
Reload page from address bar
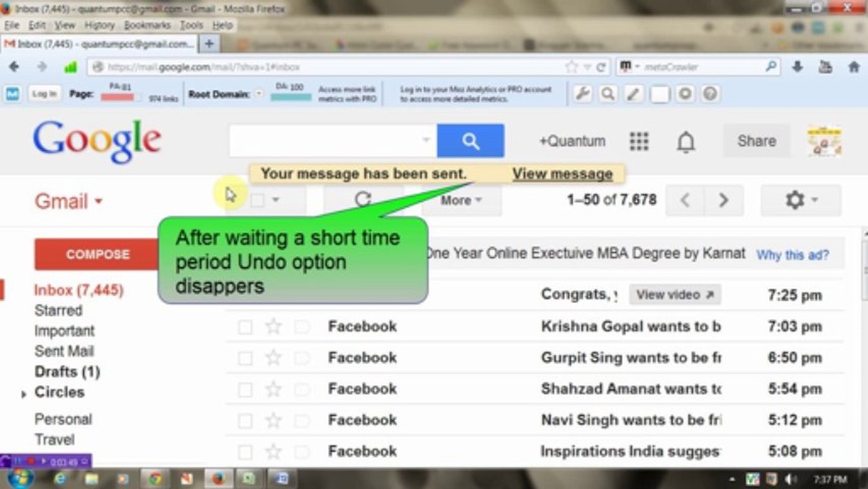pos(600,67)
